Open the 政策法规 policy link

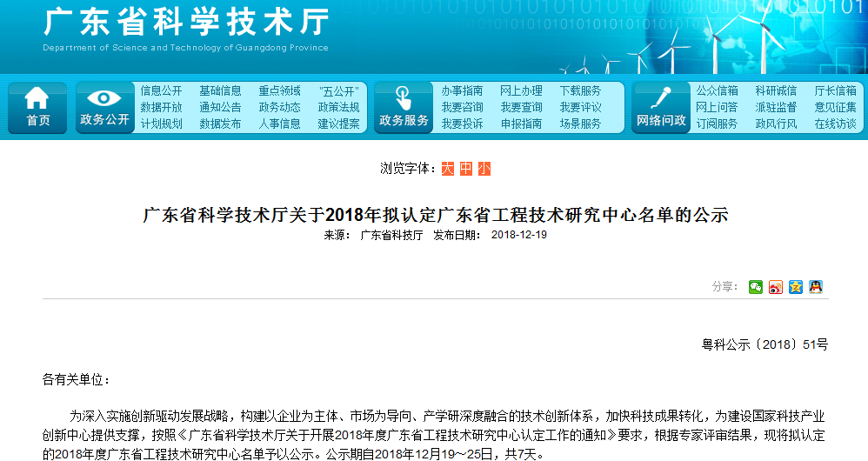click(338, 107)
